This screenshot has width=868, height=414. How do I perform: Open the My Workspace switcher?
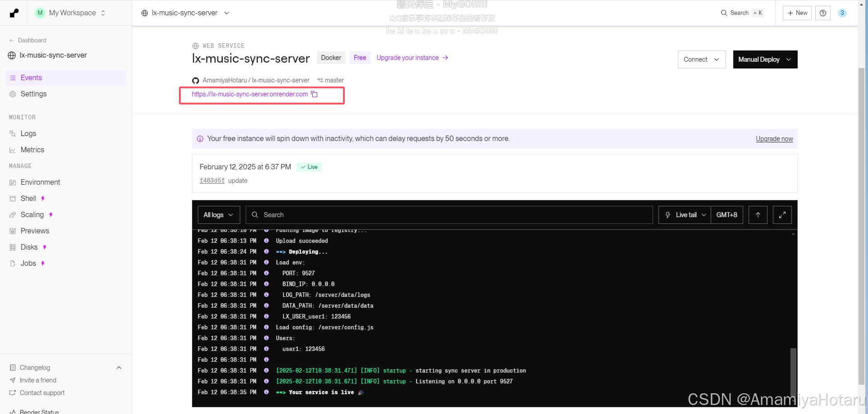pyautogui.click(x=70, y=13)
